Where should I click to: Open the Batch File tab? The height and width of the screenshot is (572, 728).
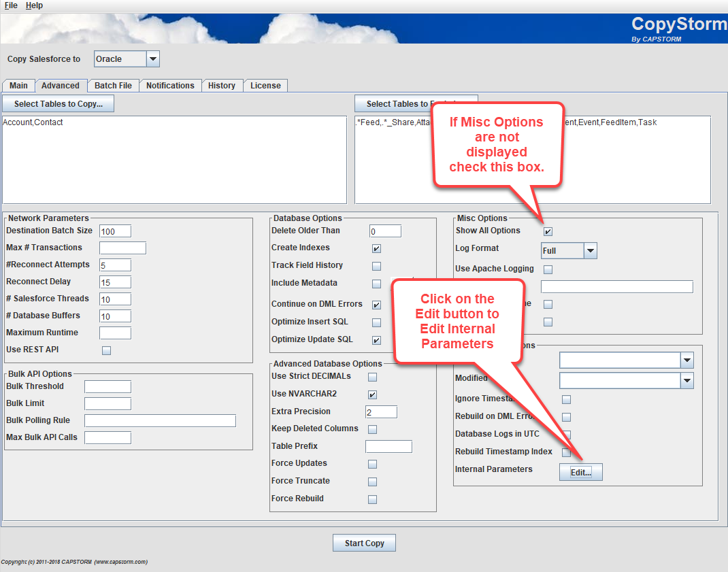pos(114,86)
